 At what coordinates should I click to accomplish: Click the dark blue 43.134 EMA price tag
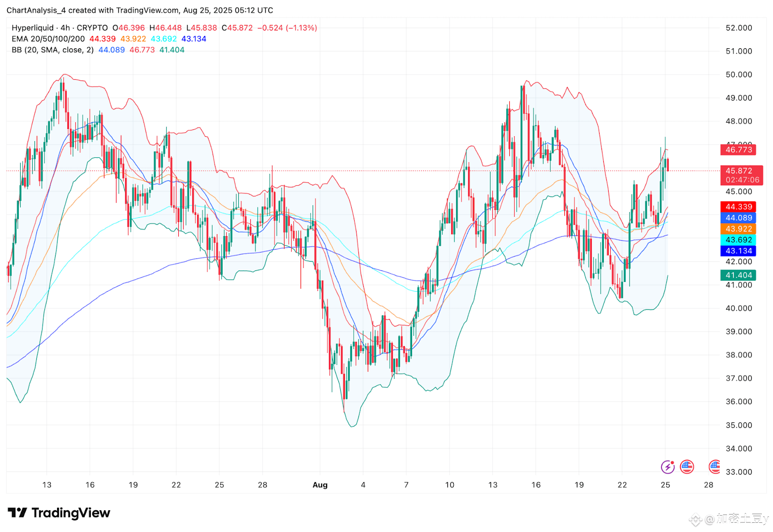(739, 251)
